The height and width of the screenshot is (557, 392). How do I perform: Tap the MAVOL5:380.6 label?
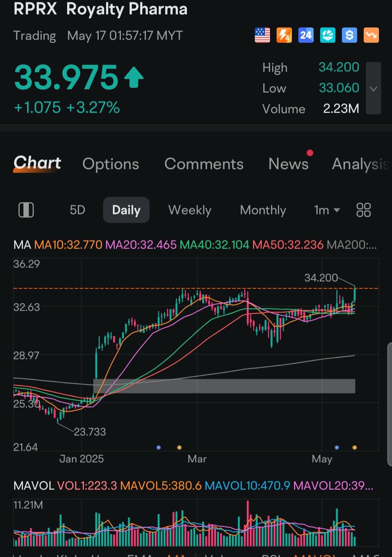pos(161,486)
